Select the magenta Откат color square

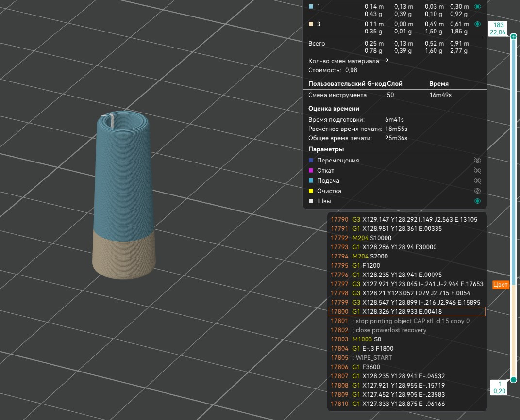click(x=311, y=171)
